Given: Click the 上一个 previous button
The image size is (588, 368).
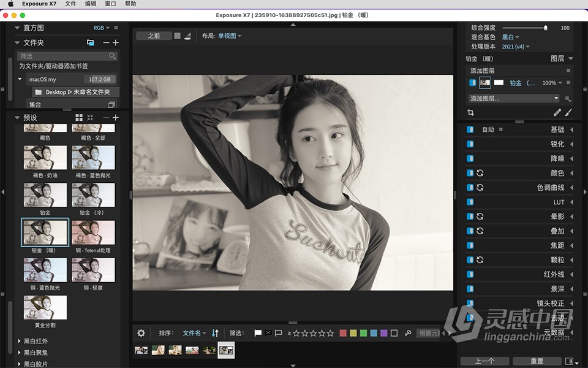Looking at the screenshot, I should (484, 361).
